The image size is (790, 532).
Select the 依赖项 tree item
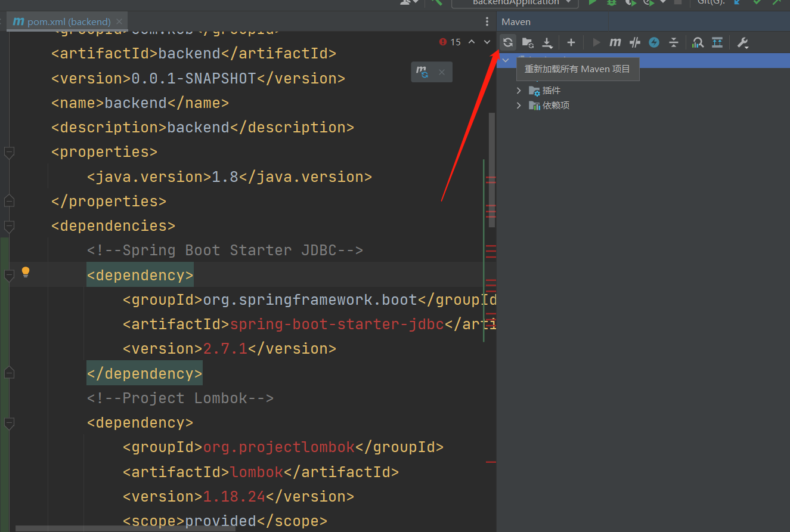tap(549, 106)
